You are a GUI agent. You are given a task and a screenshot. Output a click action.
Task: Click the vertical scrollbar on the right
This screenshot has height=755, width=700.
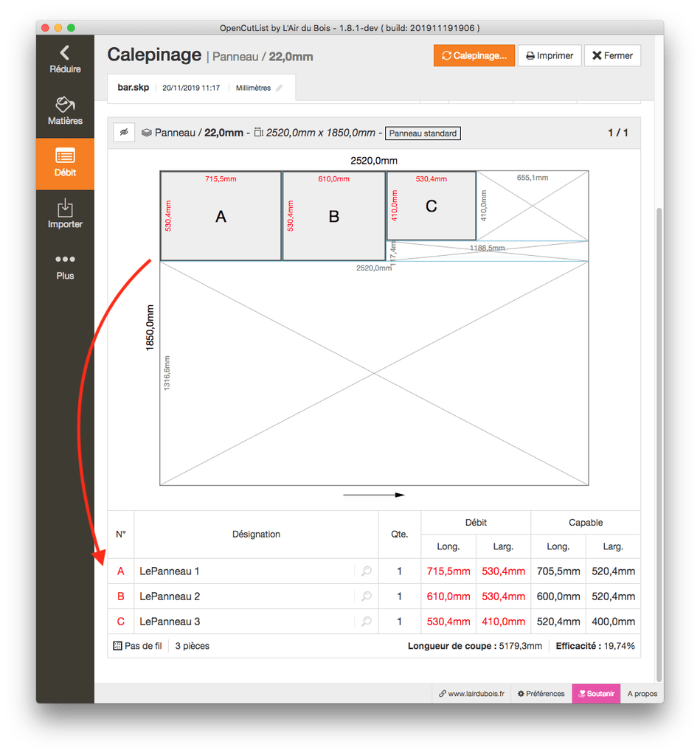pyautogui.click(x=659, y=442)
